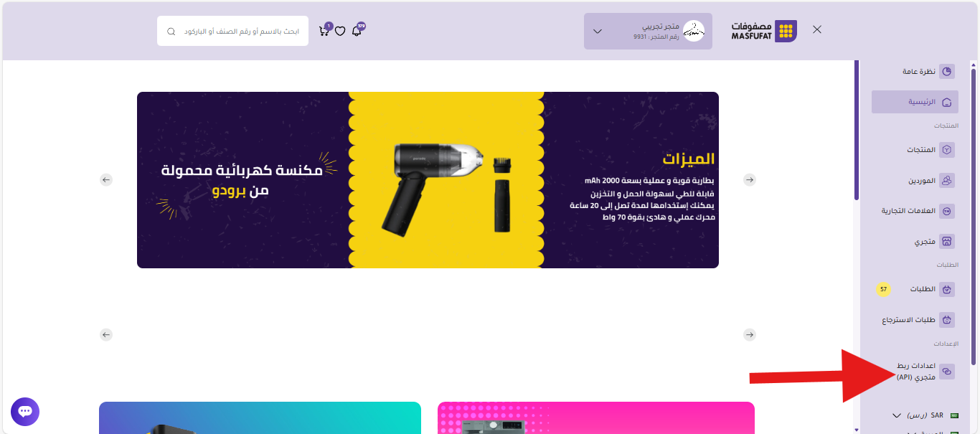Open the notifications bell icon
Viewport: 980px width, 434px height.
coord(357,32)
